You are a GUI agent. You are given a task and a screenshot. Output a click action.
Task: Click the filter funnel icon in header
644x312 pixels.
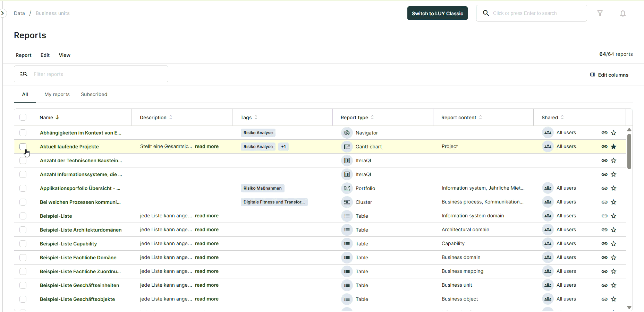[x=600, y=13]
